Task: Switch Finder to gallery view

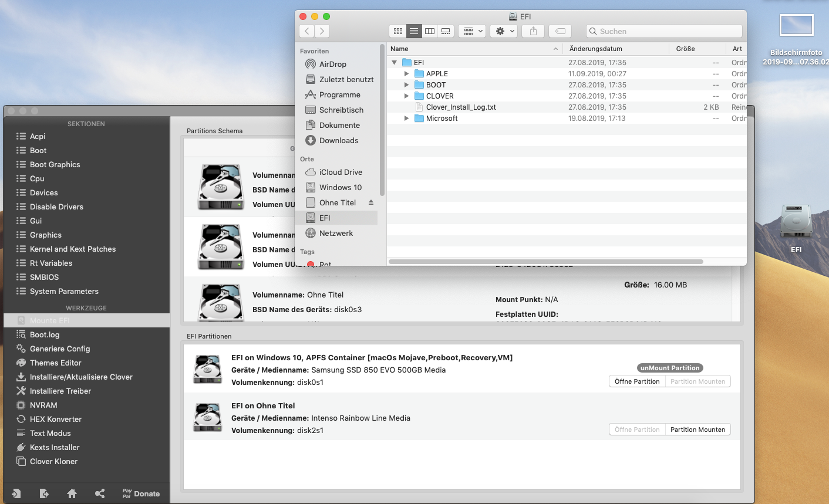Action: tap(446, 31)
